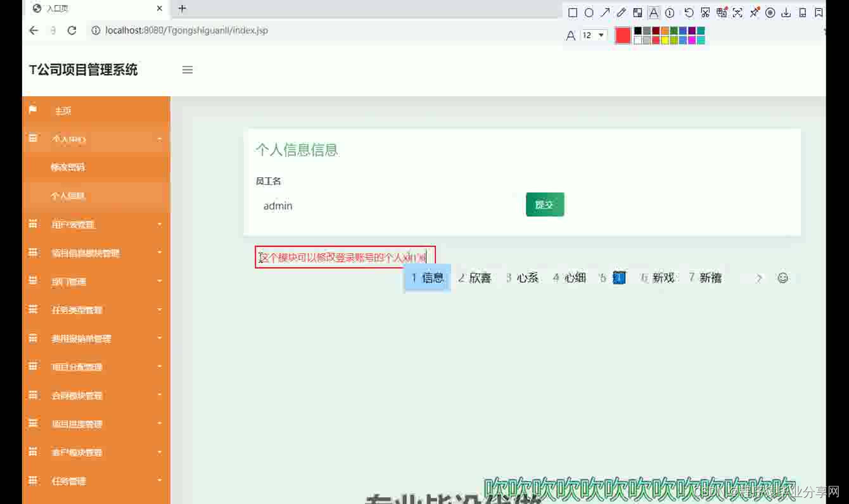Save the screenshot with the download icon
Image resolution: width=849 pixels, height=504 pixels.
click(786, 13)
